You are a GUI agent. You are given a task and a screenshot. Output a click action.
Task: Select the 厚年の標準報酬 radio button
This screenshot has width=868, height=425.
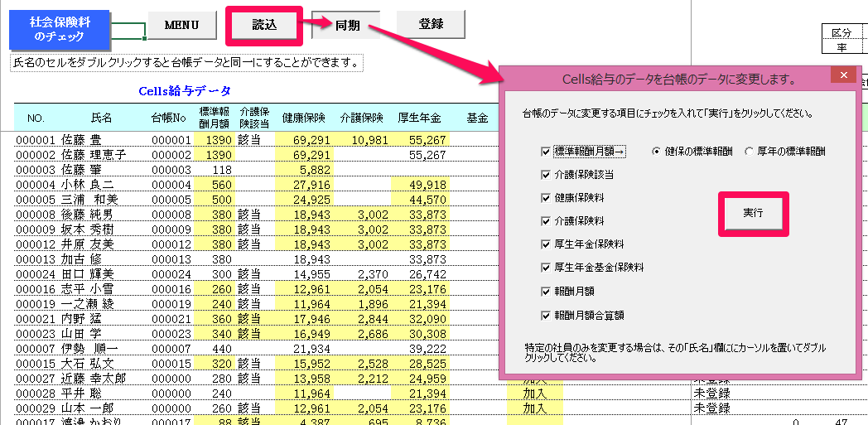click(749, 152)
